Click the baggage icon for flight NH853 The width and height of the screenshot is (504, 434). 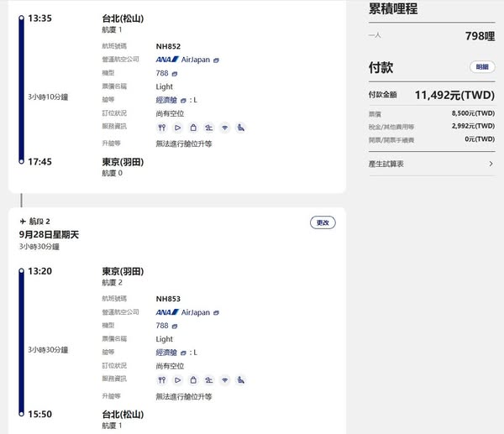tap(192, 380)
